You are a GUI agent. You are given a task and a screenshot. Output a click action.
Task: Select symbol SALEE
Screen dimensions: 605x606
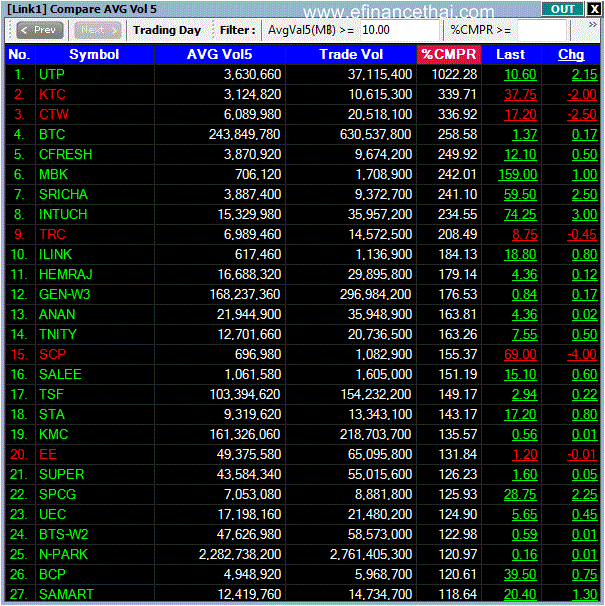coord(60,375)
